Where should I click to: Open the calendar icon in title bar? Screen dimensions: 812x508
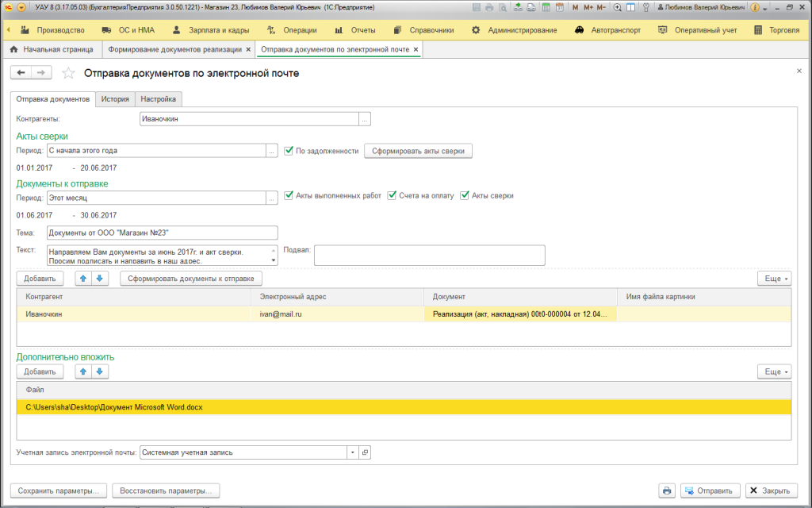click(x=559, y=8)
